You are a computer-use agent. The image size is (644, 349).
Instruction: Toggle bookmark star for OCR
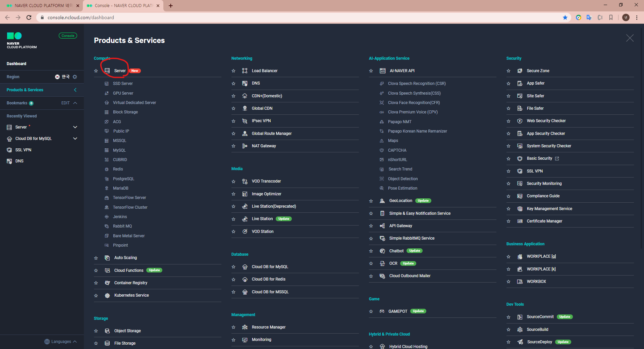click(x=371, y=263)
